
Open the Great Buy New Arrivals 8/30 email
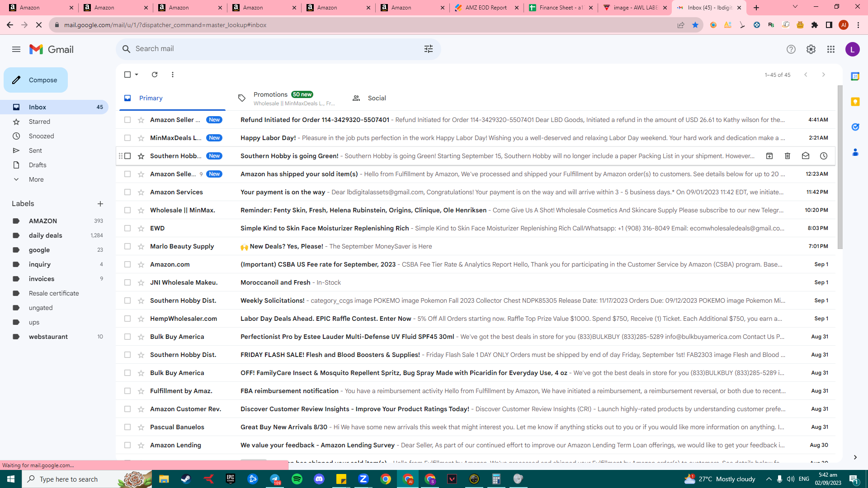pyautogui.click(x=476, y=427)
